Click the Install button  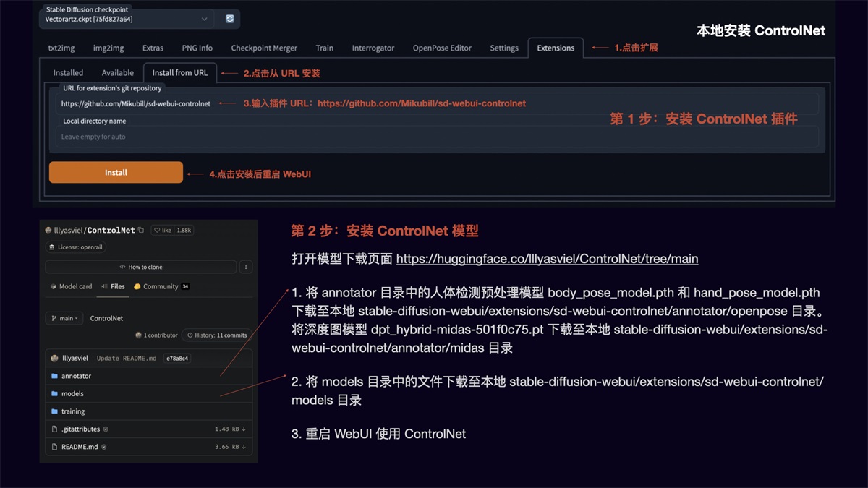pos(116,172)
